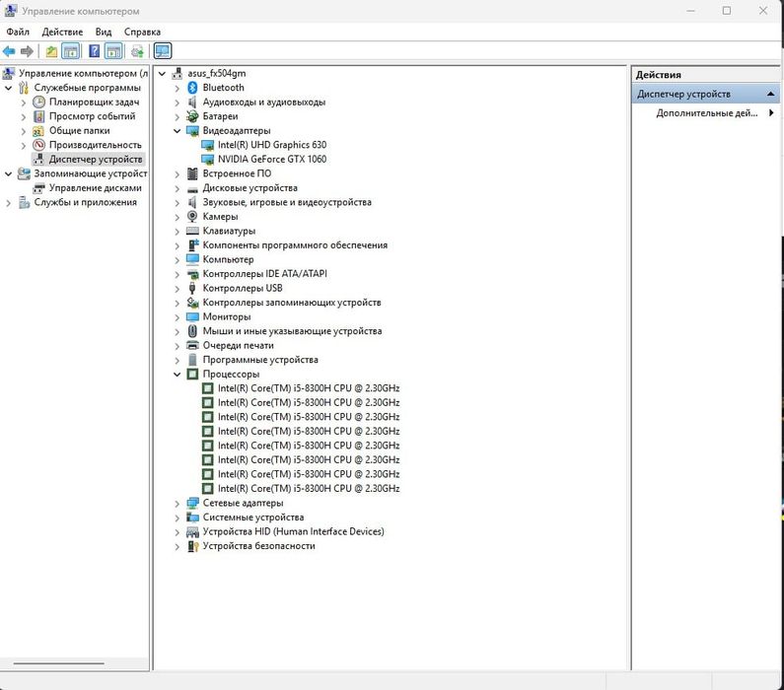Collapse the asus_fx504gm root node
The image size is (784, 690).
click(x=162, y=74)
